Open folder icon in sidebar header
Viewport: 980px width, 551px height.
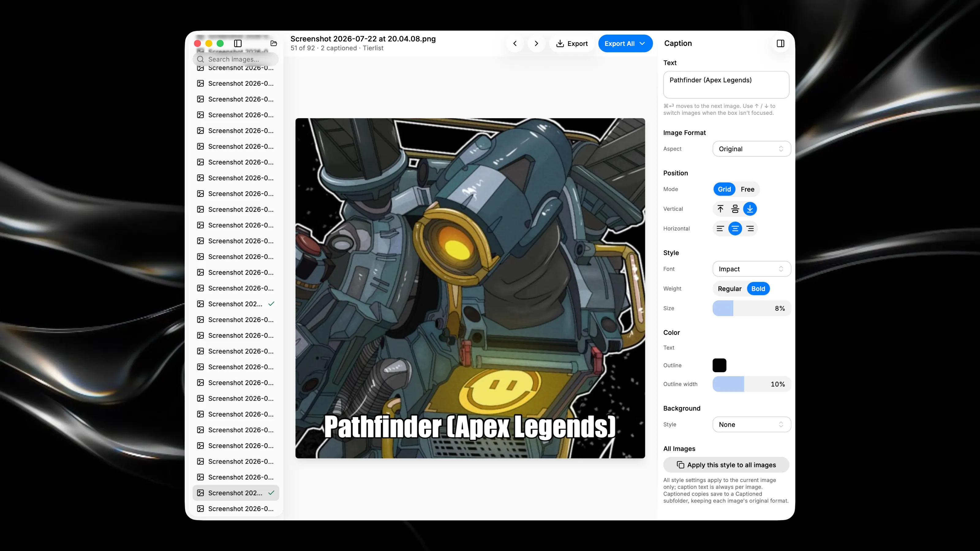[273, 43]
